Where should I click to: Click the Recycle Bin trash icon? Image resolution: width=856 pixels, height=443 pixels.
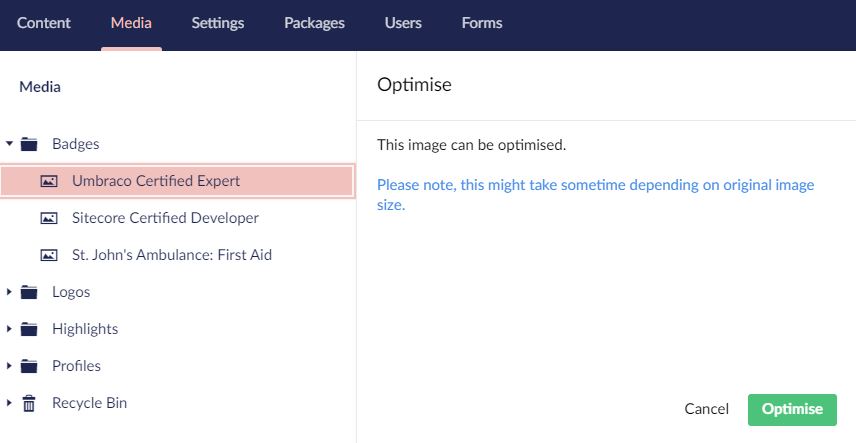[29, 403]
